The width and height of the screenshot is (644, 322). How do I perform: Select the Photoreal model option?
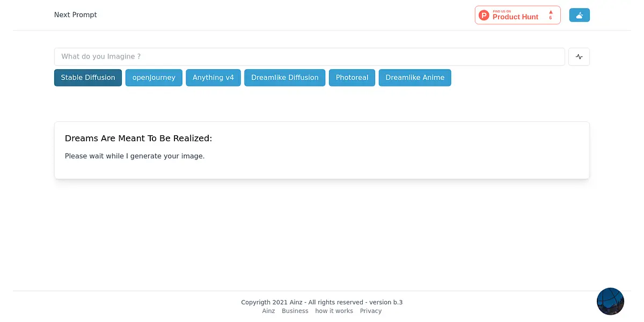tap(352, 78)
